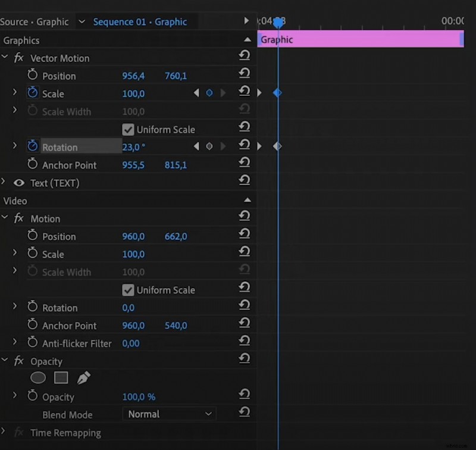Add a keyframe with the Scale diamond icon
Image resolution: width=476 pixels, height=450 pixels.
209,93
